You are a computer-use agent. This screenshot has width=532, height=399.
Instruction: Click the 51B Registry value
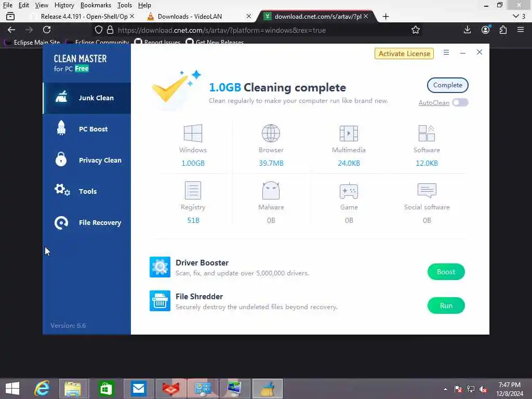(x=193, y=220)
